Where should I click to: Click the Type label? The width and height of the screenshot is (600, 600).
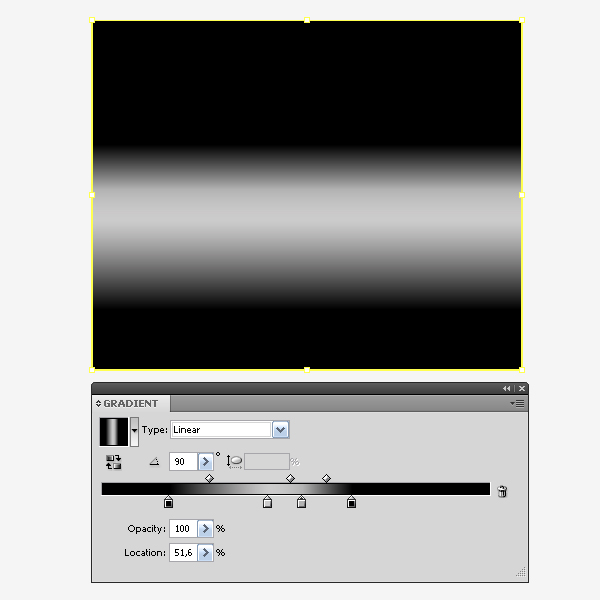click(155, 430)
